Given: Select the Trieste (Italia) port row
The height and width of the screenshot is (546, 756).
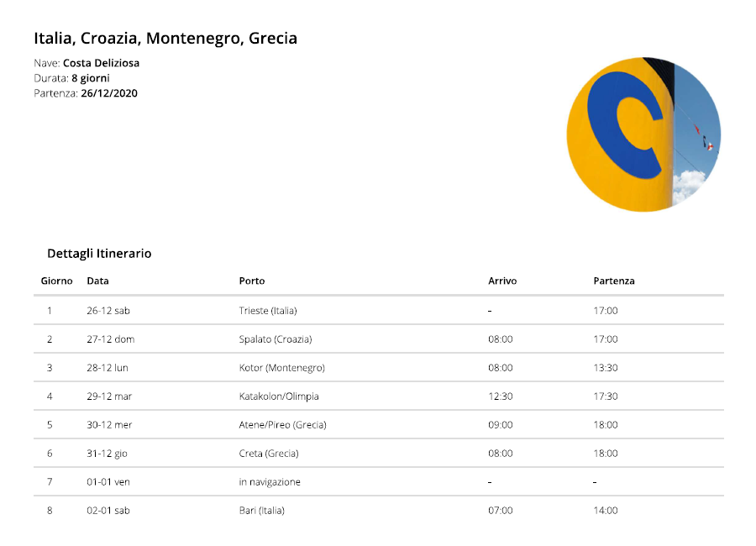Looking at the screenshot, I should pyautogui.click(x=379, y=311).
